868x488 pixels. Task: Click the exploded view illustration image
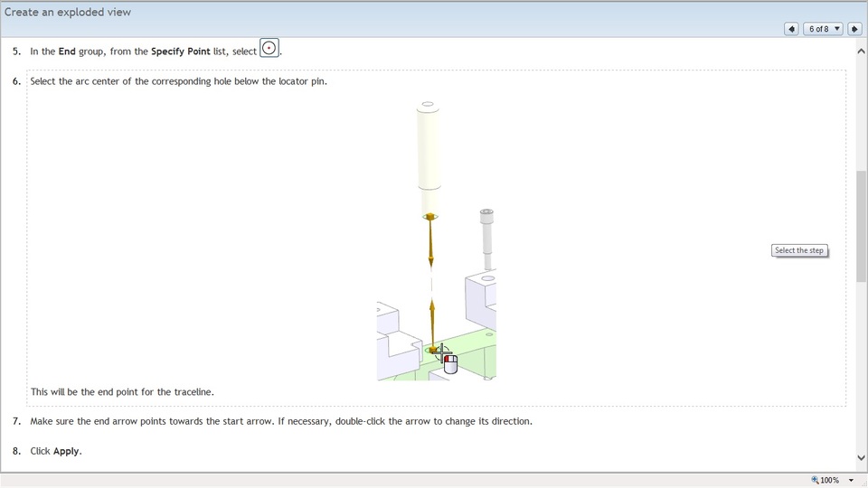[x=437, y=240]
